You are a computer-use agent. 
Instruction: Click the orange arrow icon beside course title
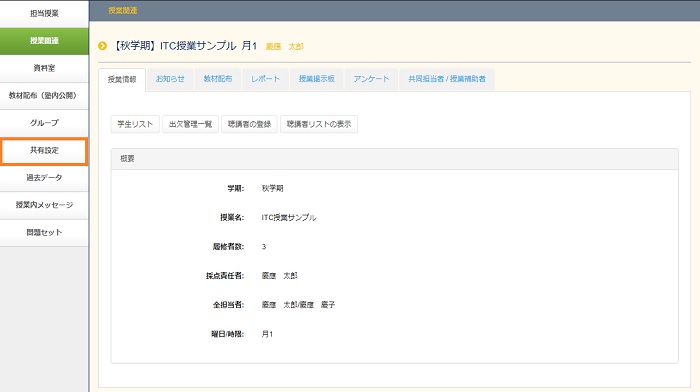tap(102, 46)
